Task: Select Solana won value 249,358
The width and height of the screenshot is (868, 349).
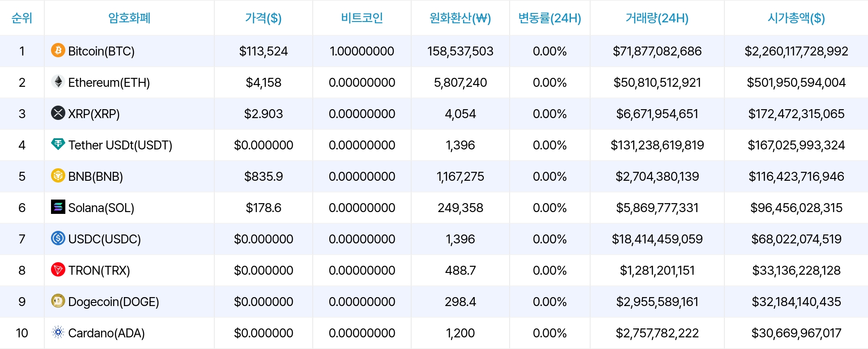Action: [x=460, y=208]
